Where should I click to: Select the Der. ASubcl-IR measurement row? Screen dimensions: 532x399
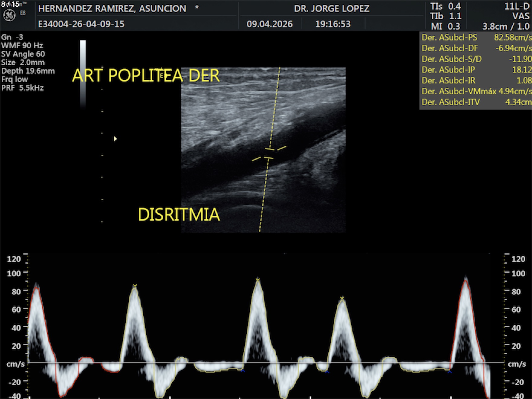click(476, 80)
